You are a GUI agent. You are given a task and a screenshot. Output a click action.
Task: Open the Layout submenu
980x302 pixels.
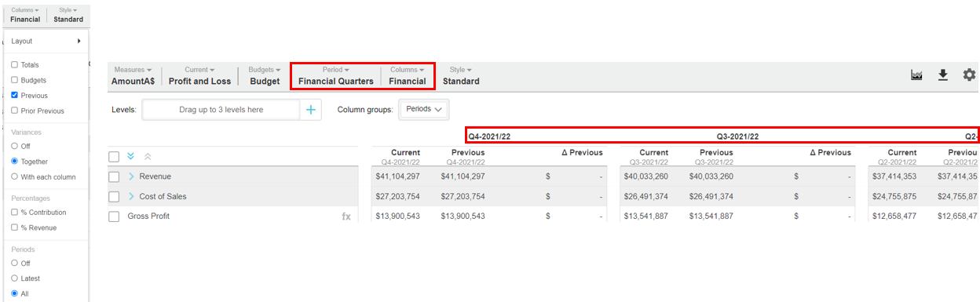[46, 41]
